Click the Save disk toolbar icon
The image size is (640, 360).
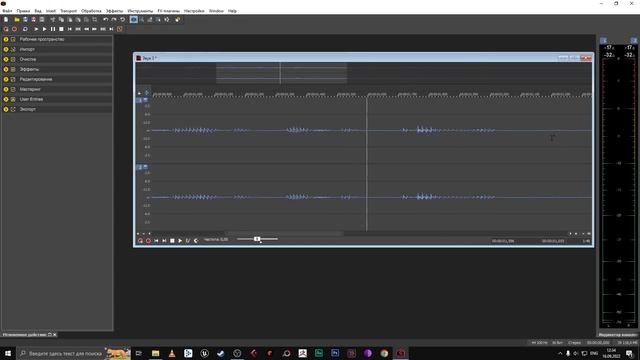(25, 20)
